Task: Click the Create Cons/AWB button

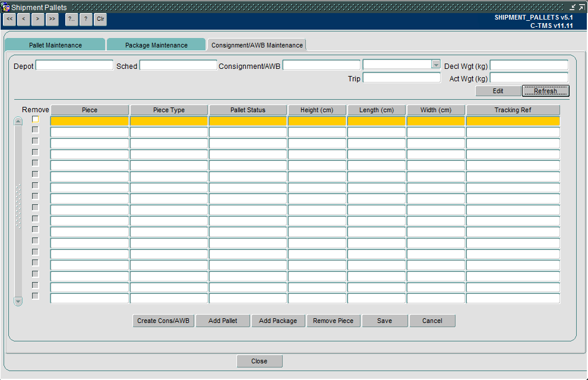Action: (163, 321)
